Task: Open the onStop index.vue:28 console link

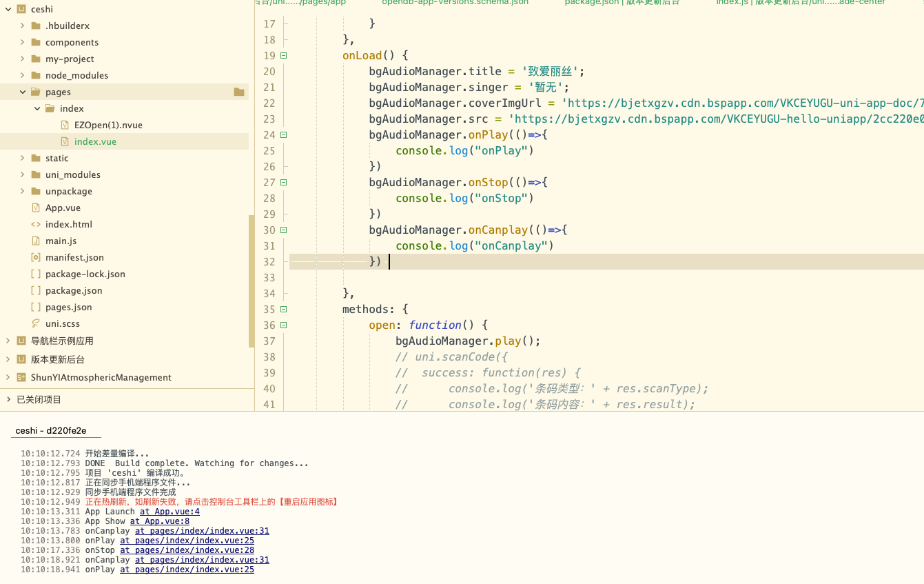Action: coord(187,550)
